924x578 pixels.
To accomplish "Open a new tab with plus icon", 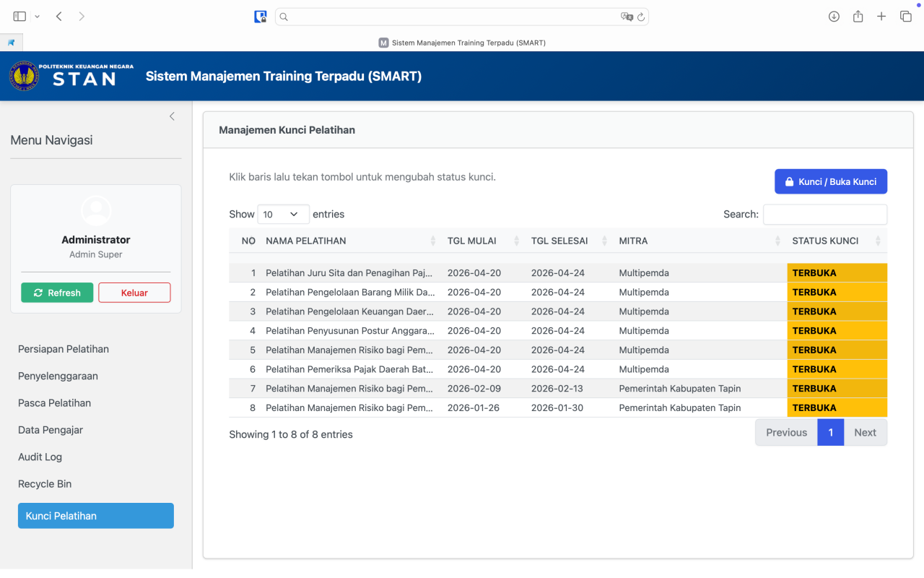I will 881,17.
